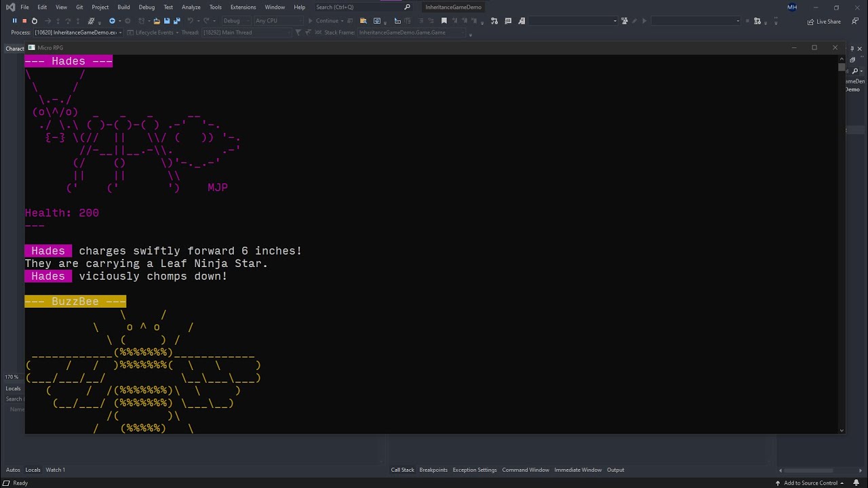
Task: Switch to the Autos tab
Action: [12, 470]
